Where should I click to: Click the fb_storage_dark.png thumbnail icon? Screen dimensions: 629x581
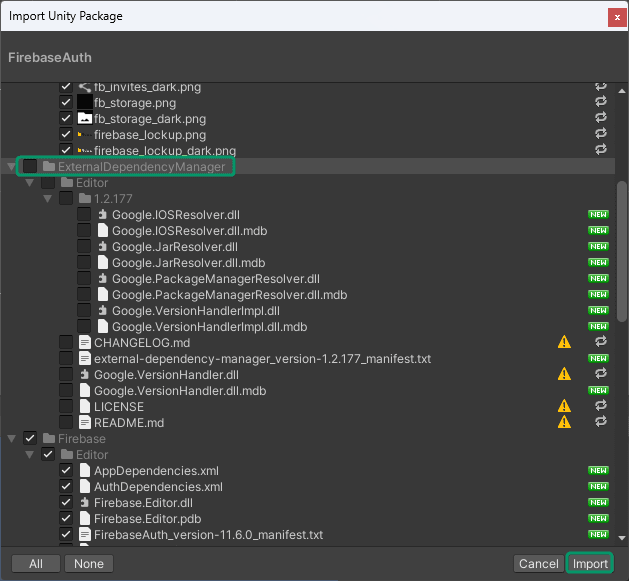tap(85, 118)
